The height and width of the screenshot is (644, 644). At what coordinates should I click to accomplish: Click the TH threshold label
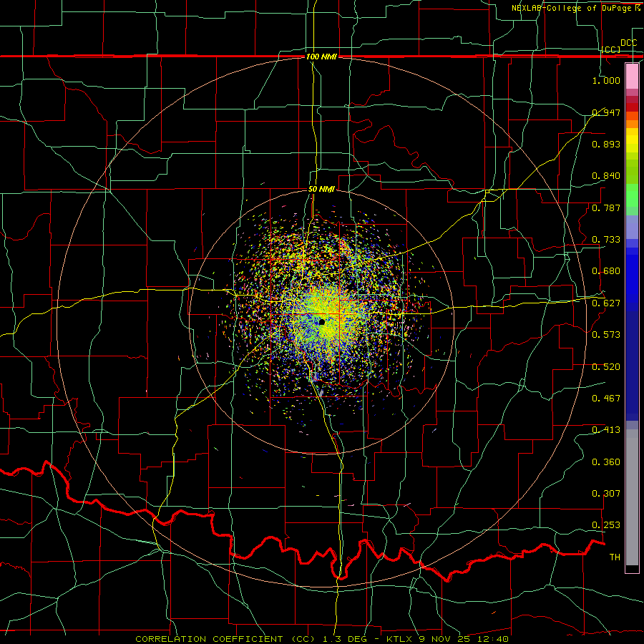coord(615,557)
